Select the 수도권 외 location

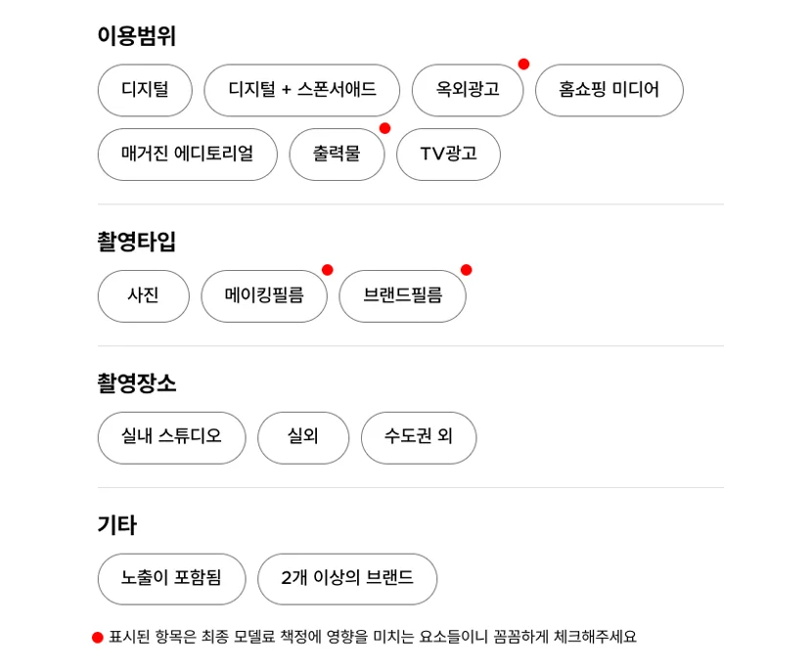[x=418, y=437]
